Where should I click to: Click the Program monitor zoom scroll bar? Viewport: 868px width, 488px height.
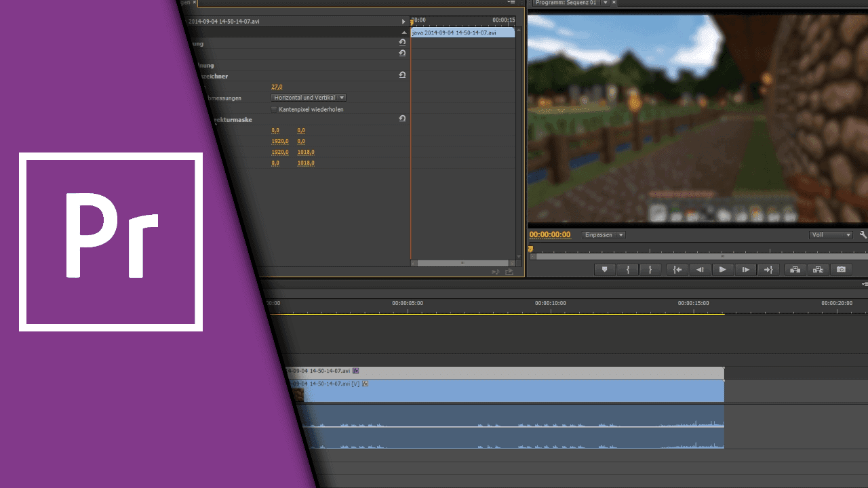pos(702,256)
